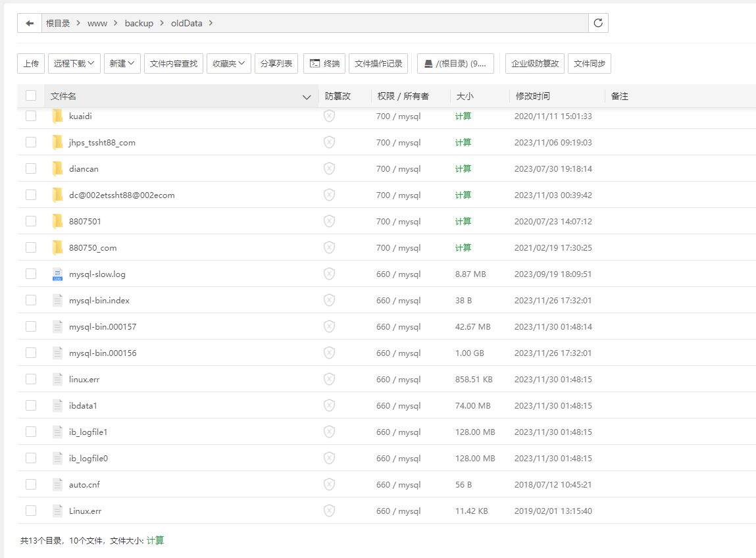Image resolution: width=756 pixels, height=558 pixels.
Task: Expand the 远程下载 dropdown
Action: 74,64
